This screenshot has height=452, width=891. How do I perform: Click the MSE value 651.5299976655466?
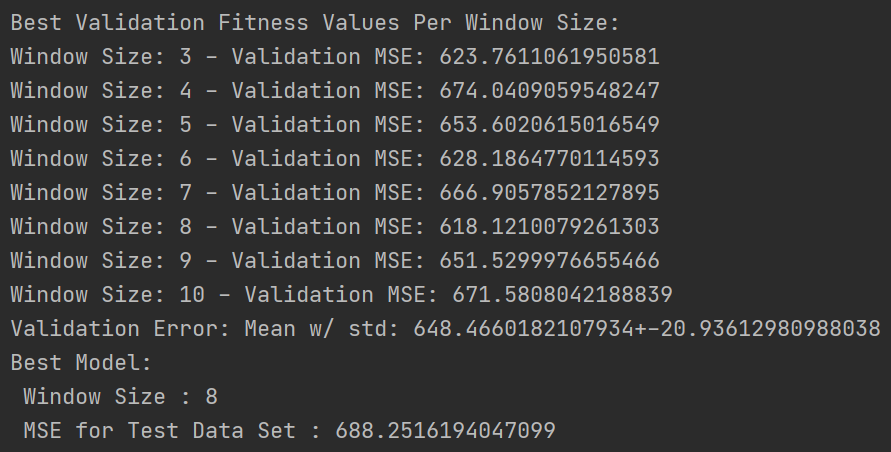click(x=549, y=260)
